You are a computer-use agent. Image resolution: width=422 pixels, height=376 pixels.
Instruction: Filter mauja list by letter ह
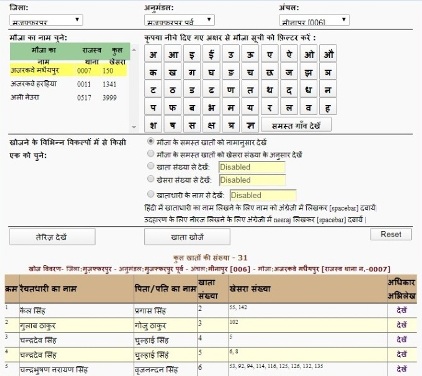[328, 107]
